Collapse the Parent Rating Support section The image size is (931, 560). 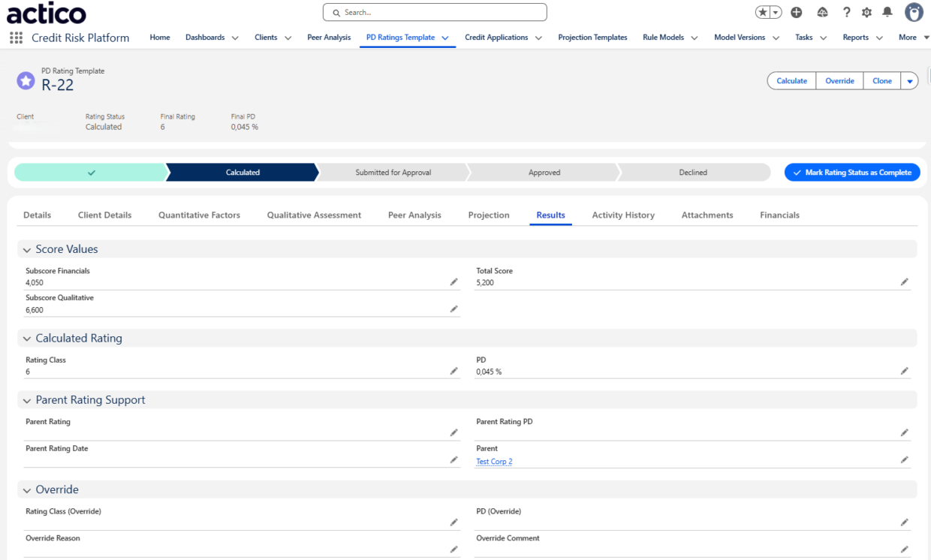[27, 400]
